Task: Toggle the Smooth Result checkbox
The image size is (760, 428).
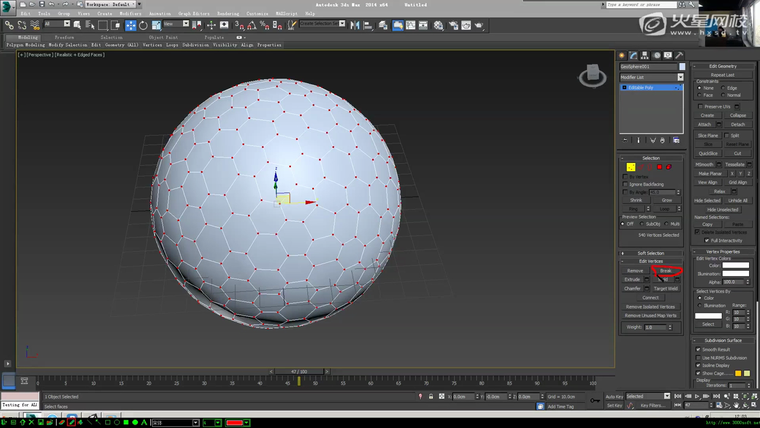Action: tap(698, 350)
